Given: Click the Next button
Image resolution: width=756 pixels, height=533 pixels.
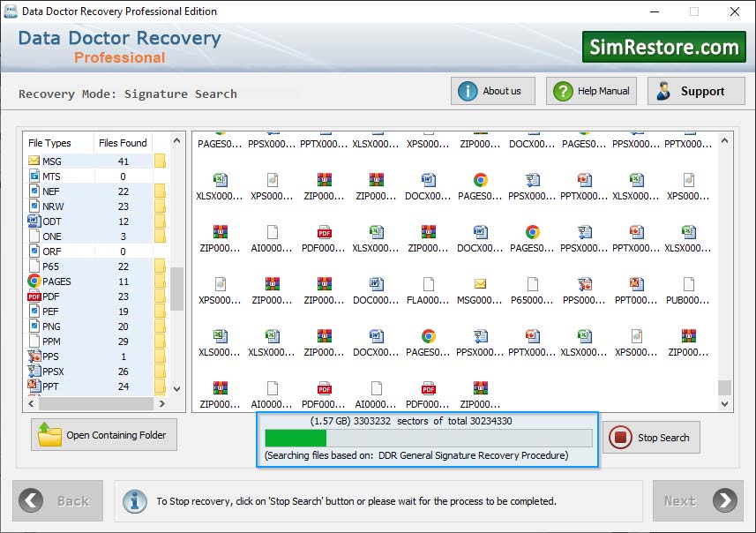Looking at the screenshot, I should coord(698,500).
